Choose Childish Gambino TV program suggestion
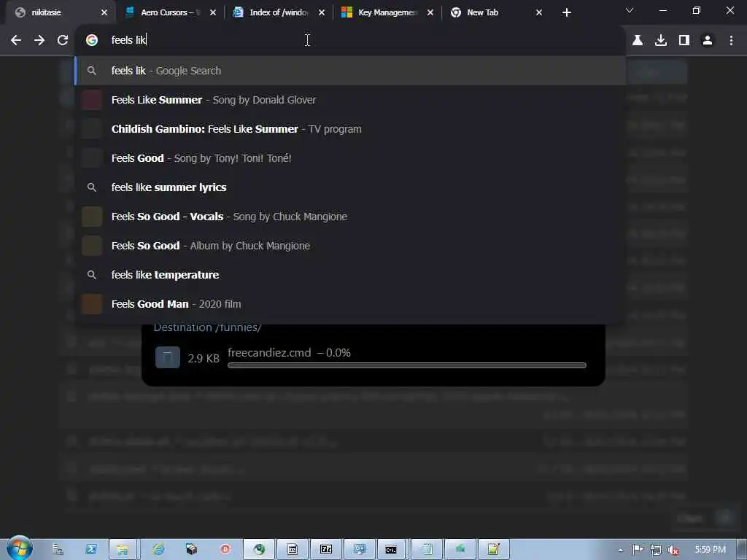 pos(350,129)
